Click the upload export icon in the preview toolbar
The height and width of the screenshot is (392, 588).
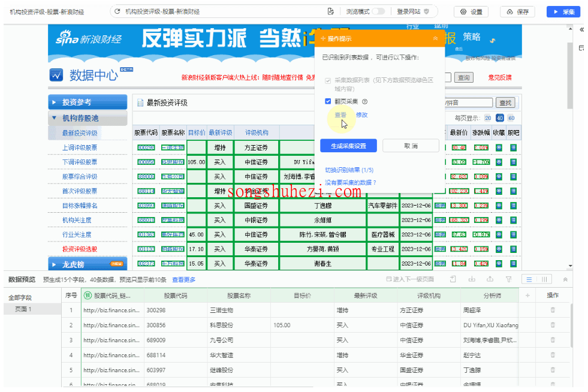(x=490, y=279)
